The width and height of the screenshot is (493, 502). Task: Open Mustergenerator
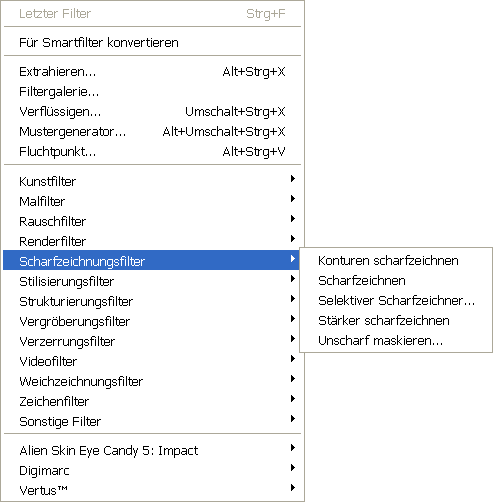click(x=152, y=132)
